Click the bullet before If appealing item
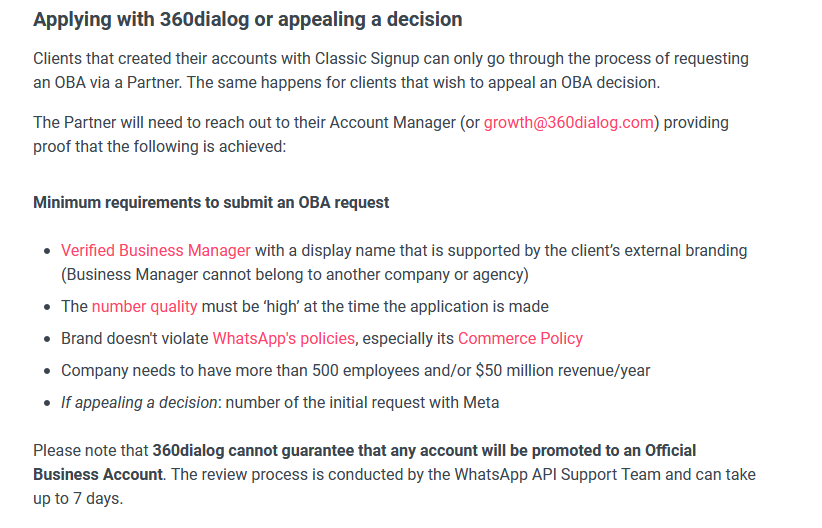Viewport: 822px width, 528px height. (x=47, y=403)
